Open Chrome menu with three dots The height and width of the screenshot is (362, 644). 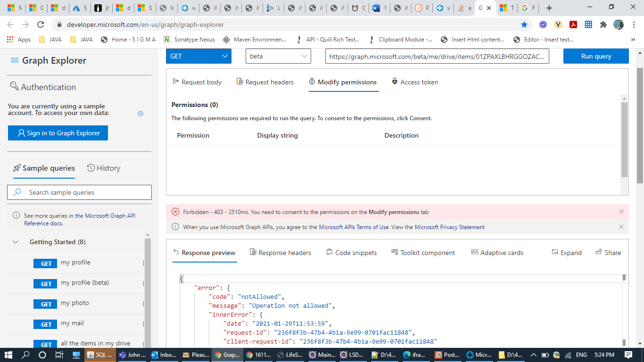[x=634, y=25]
